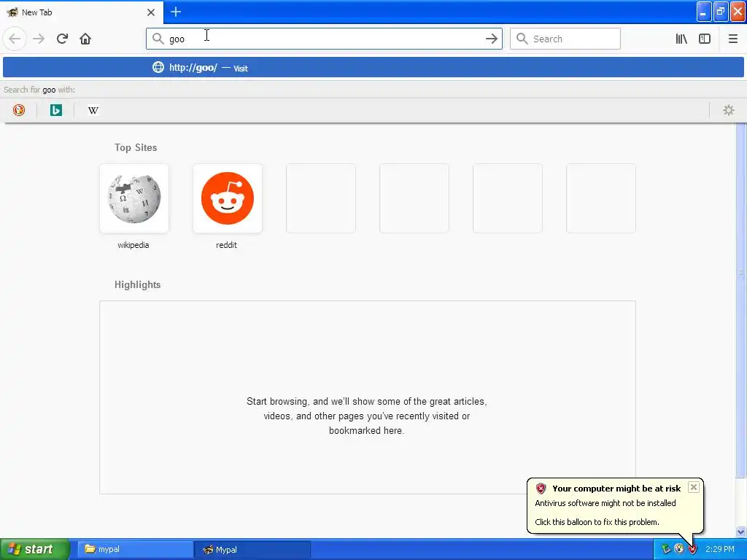
Task: Close the New Tab tab
Action: pos(150,12)
